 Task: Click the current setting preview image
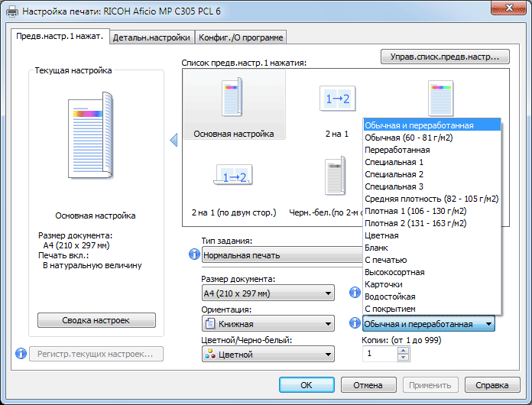(91, 135)
